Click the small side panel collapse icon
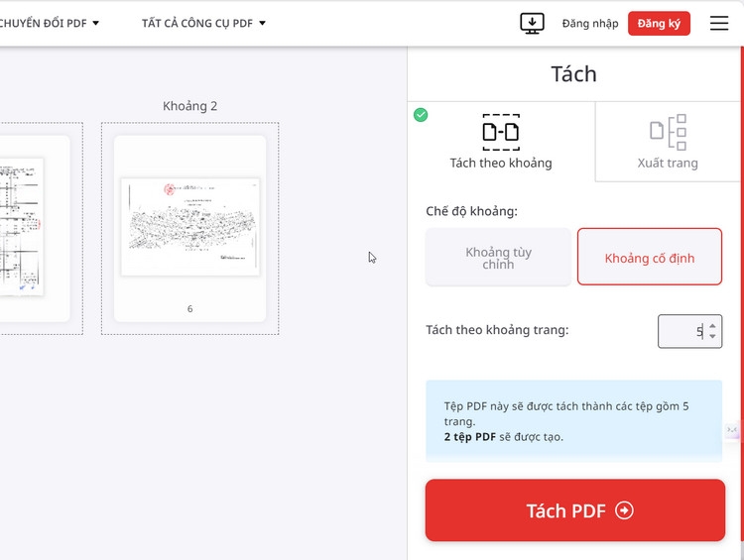This screenshot has height=560, width=744. pos(732,429)
